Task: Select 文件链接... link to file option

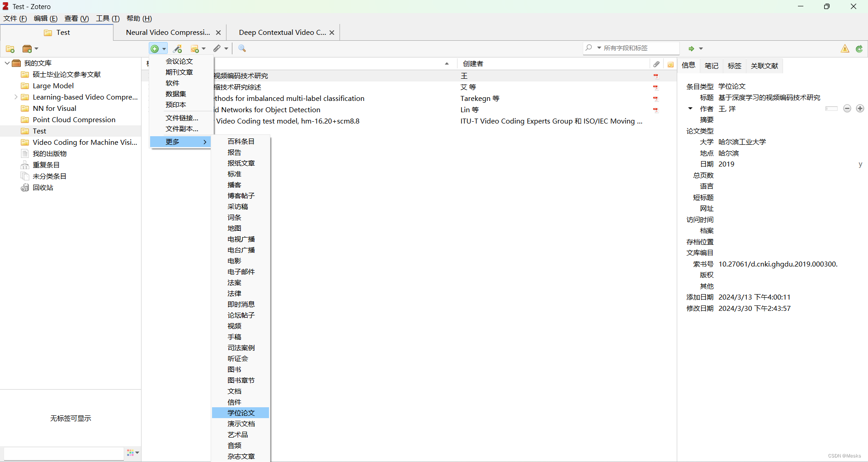Action: (x=182, y=118)
